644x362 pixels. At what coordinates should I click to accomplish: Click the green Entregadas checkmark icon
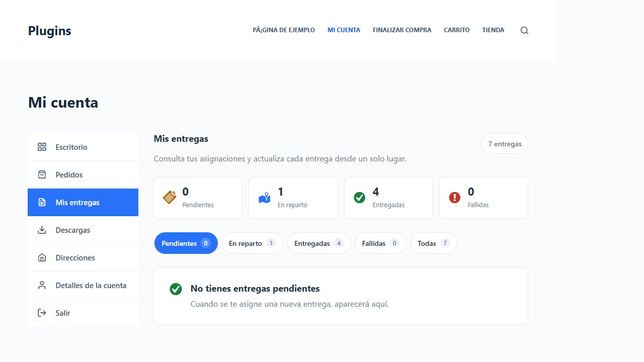tap(360, 198)
